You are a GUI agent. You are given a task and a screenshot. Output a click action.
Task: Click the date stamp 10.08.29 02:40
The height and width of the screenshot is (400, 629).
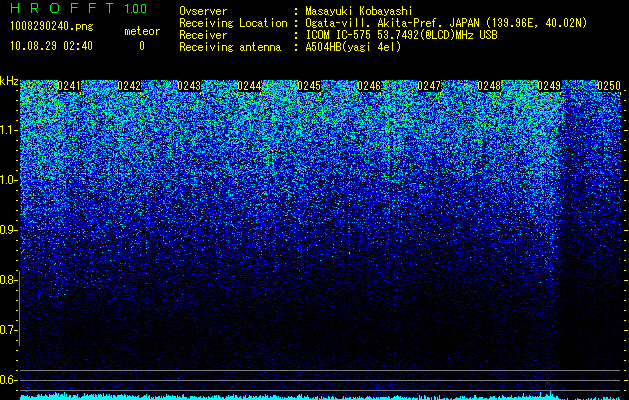(51, 46)
